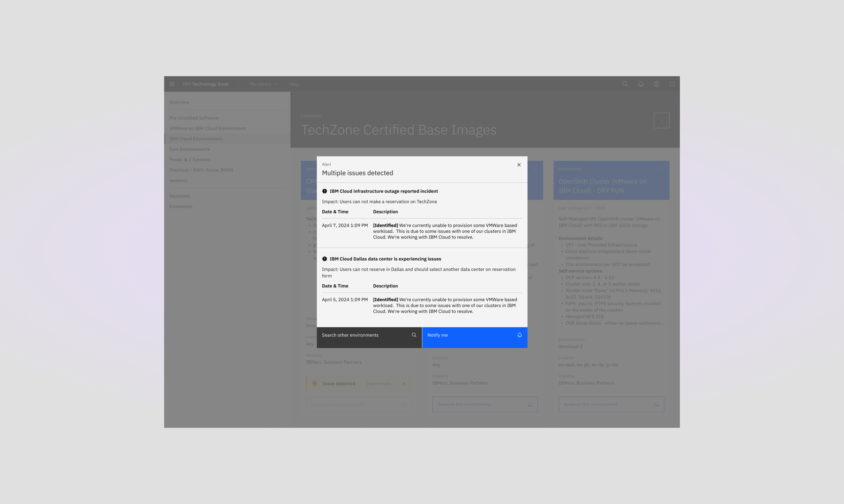Viewport: 844px width, 504px height.
Task: Click the Notify me button
Action: click(x=474, y=337)
